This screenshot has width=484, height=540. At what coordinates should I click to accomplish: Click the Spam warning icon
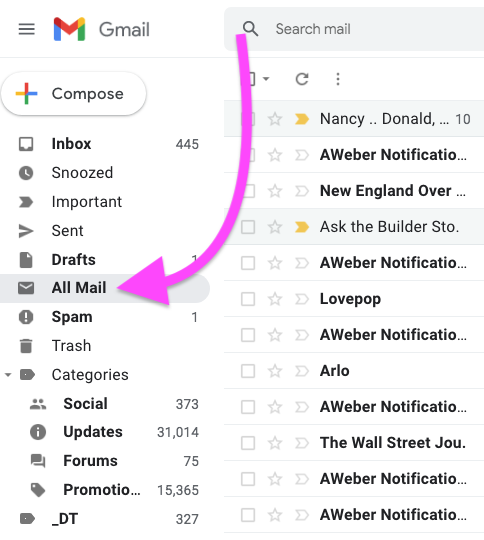[x=26, y=317]
